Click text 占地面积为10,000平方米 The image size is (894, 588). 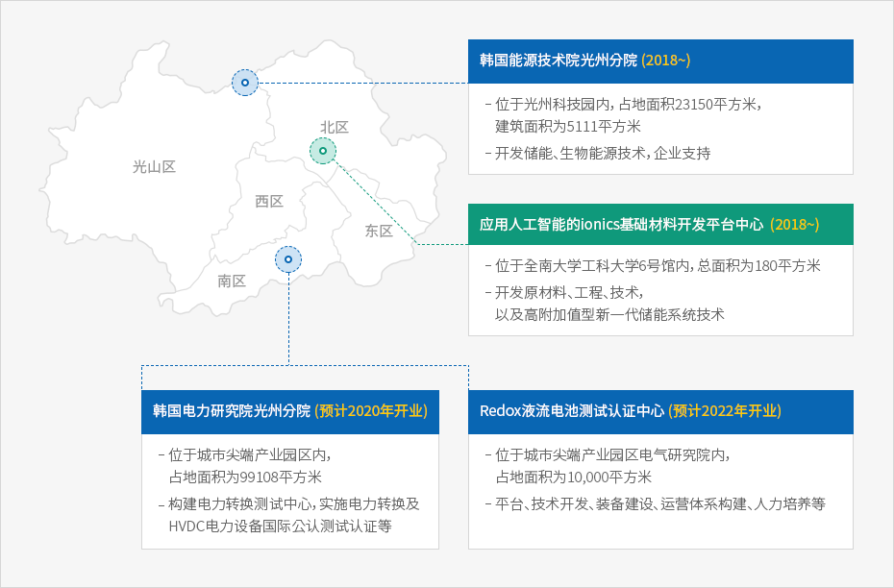click(x=573, y=477)
